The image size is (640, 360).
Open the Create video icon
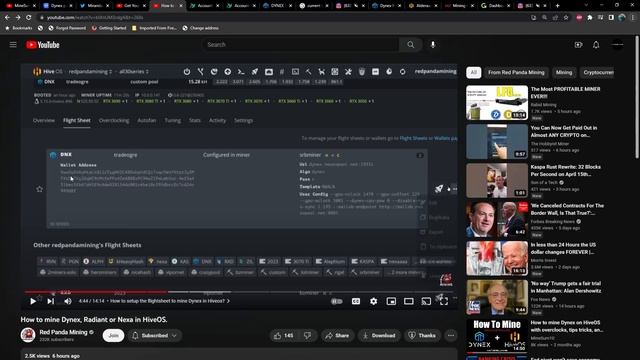(x=578, y=45)
